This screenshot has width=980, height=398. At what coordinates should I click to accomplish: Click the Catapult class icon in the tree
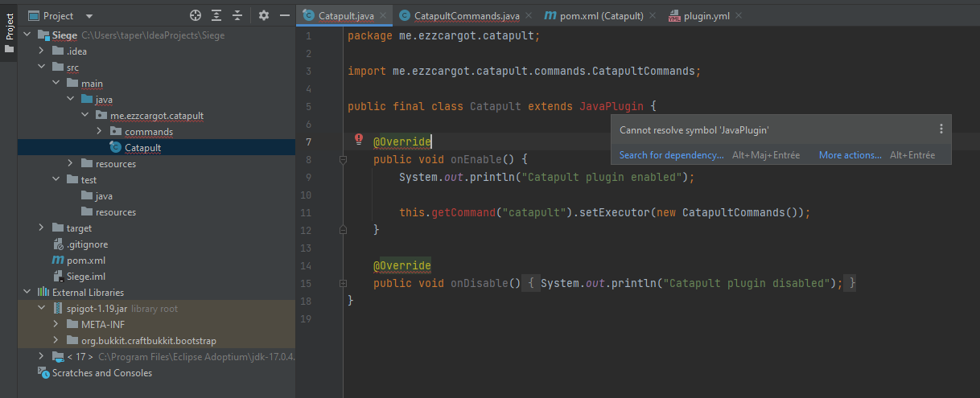(115, 148)
